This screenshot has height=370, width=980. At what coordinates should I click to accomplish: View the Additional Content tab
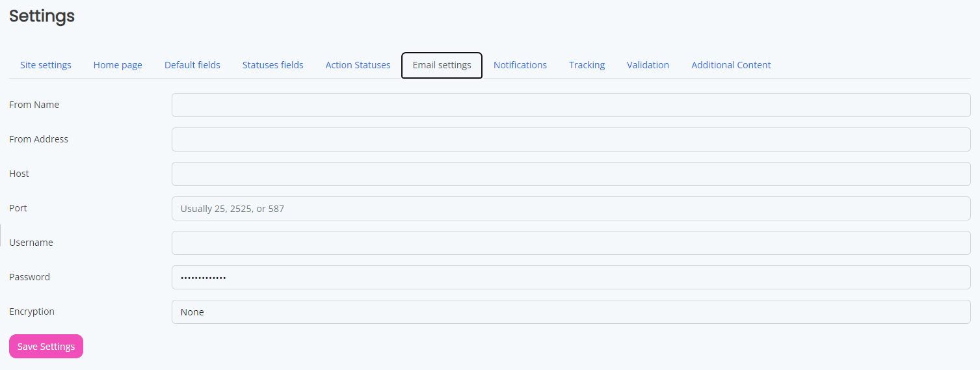pos(731,65)
